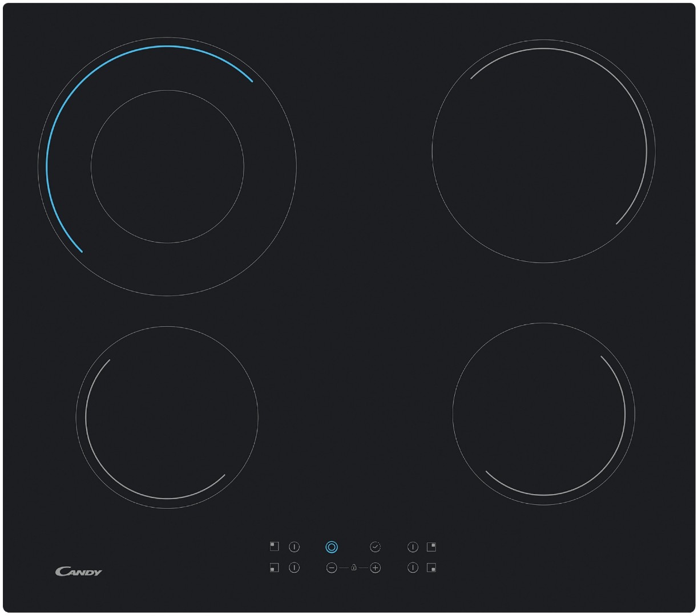This screenshot has width=698, height=616.
Task: Turn on the top-right zone power button
Action: coord(413,547)
